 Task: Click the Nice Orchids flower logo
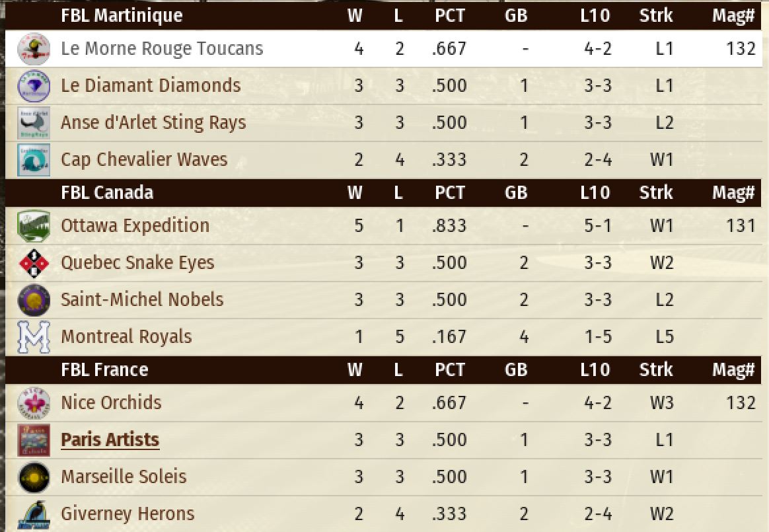34,403
